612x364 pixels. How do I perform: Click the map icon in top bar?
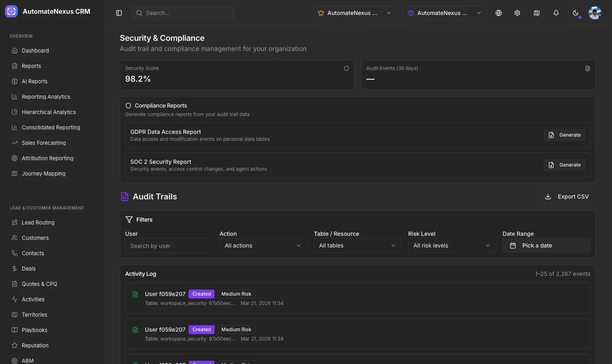click(x=537, y=13)
